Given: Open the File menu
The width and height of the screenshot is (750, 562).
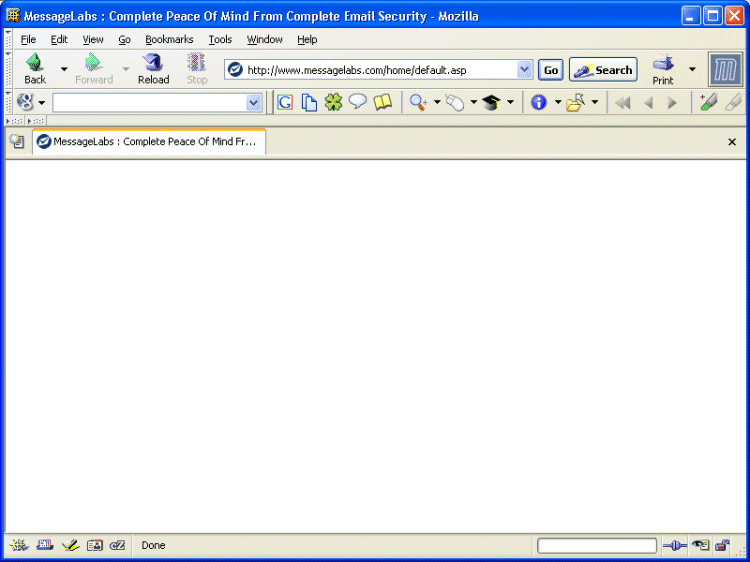Looking at the screenshot, I should coord(28,39).
